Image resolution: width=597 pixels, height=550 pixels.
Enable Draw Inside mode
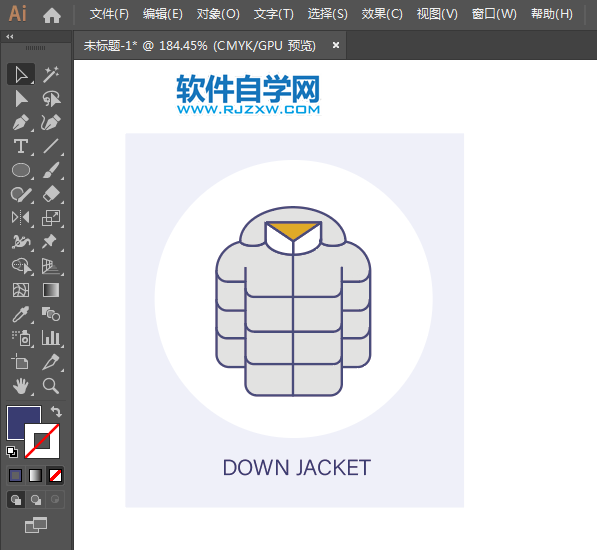(55, 500)
